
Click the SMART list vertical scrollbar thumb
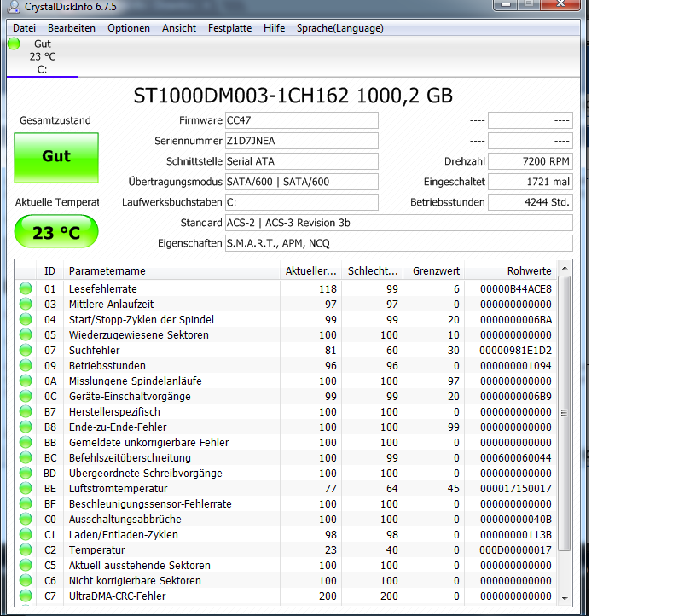click(564, 413)
